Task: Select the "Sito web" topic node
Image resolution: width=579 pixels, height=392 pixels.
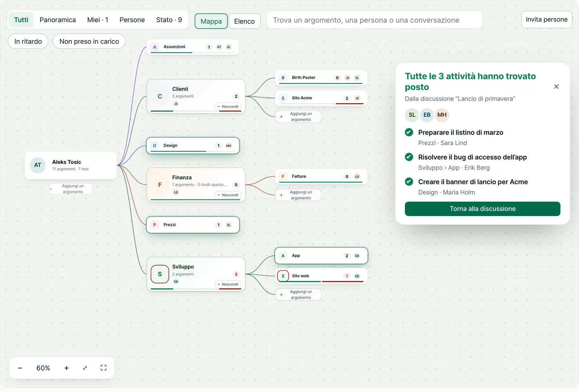Action: pyautogui.click(x=321, y=276)
